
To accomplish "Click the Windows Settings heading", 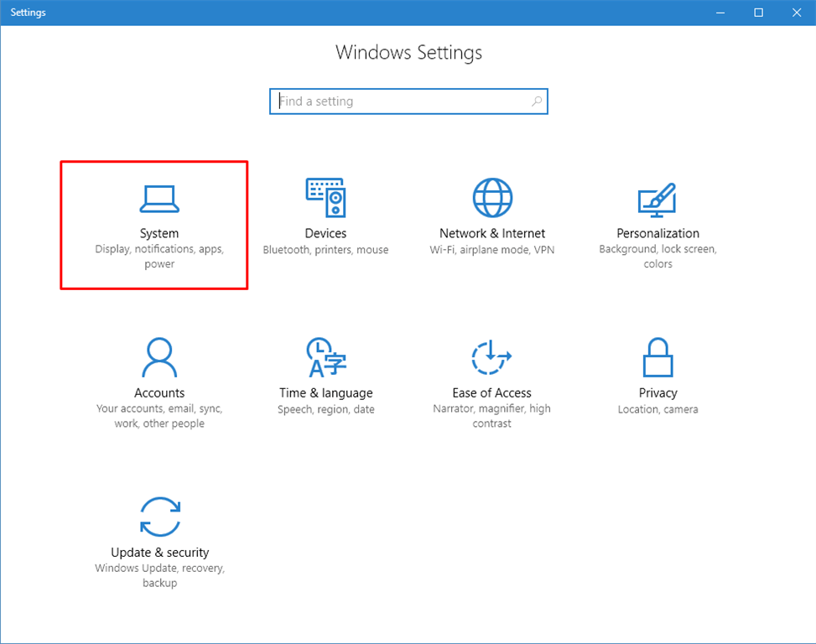I will [408, 52].
